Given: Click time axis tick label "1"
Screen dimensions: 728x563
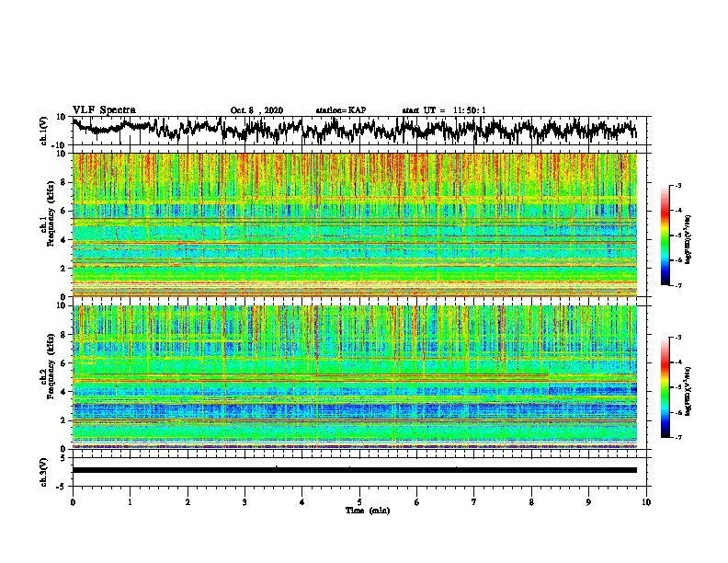Looking at the screenshot, I should [x=131, y=502].
